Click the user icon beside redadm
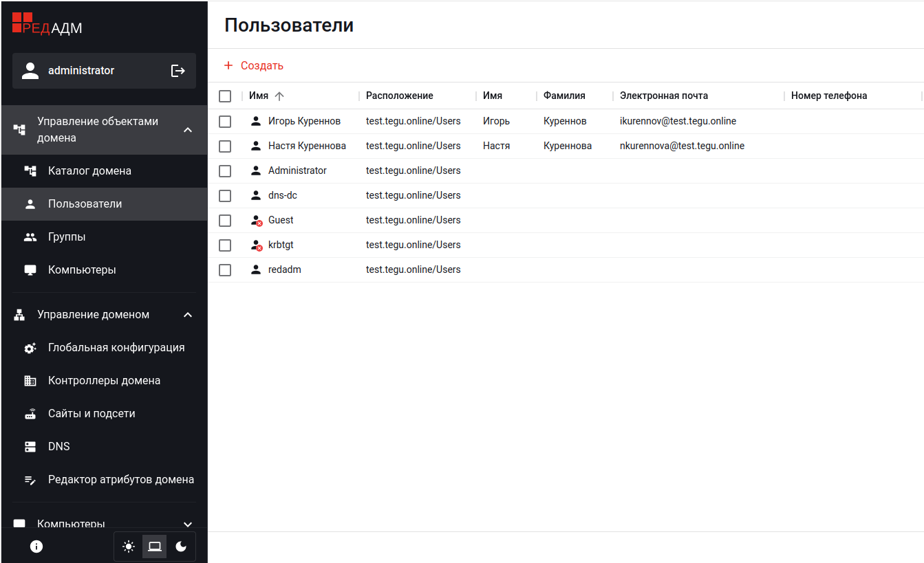This screenshot has height=563, width=924. coord(256,270)
